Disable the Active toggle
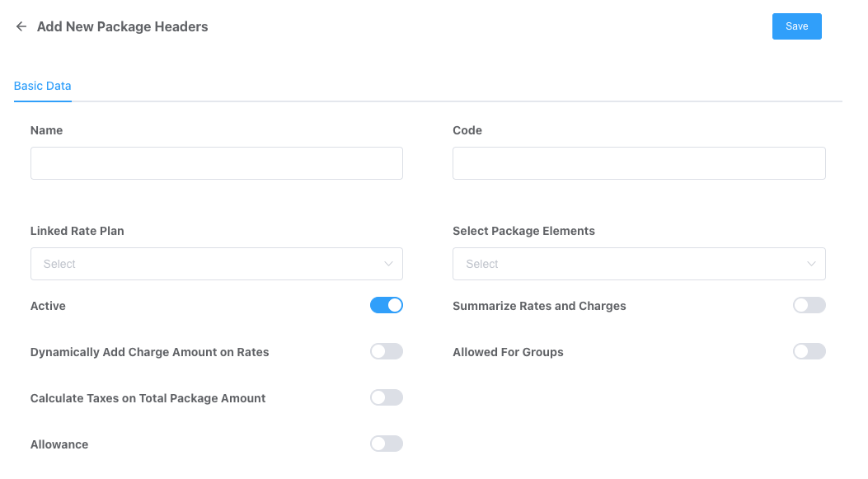 (386, 306)
